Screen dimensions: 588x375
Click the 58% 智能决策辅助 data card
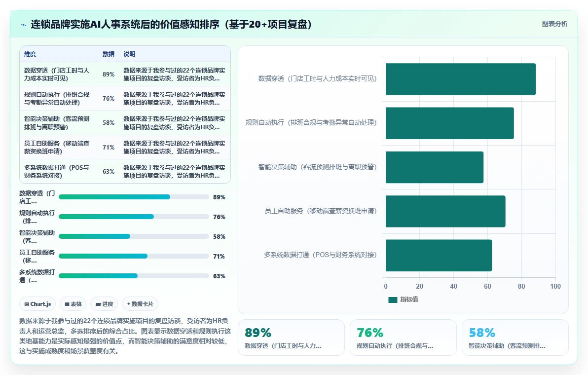pyautogui.click(x=515, y=337)
